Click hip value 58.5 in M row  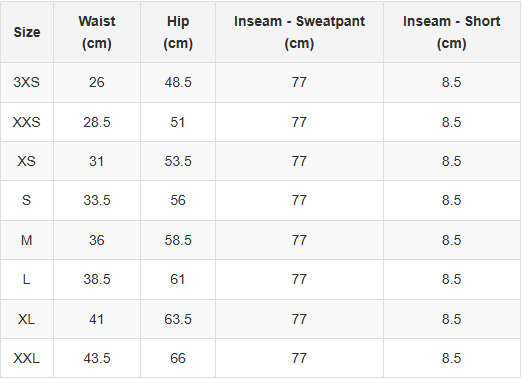click(178, 240)
